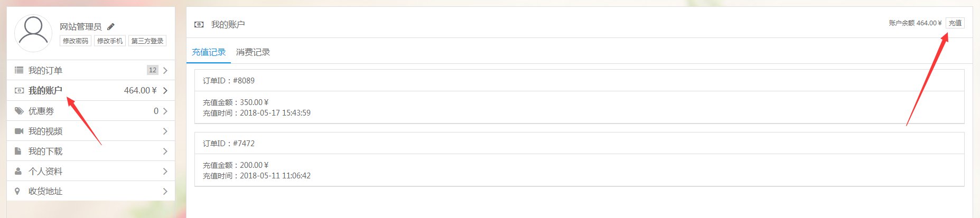Click the file icon next to 我的下载
The width and height of the screenshot is (980, 218).
pos(18,151)
